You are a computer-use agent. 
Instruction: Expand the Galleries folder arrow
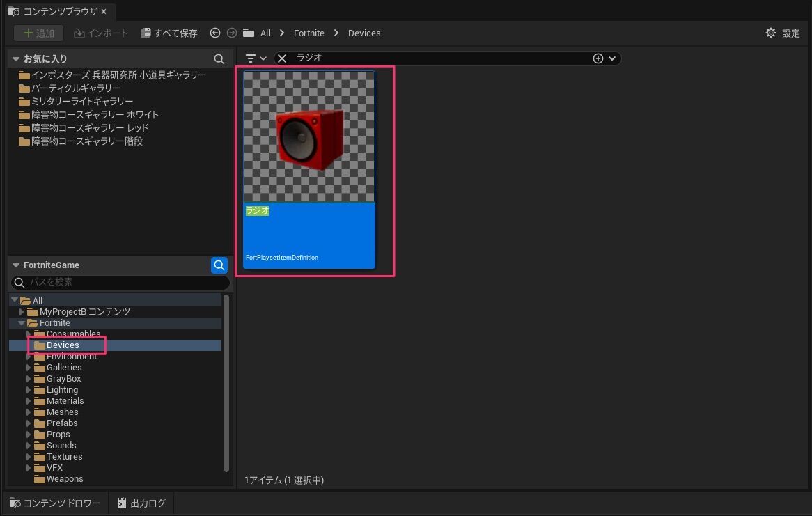[x=29, y=367]
